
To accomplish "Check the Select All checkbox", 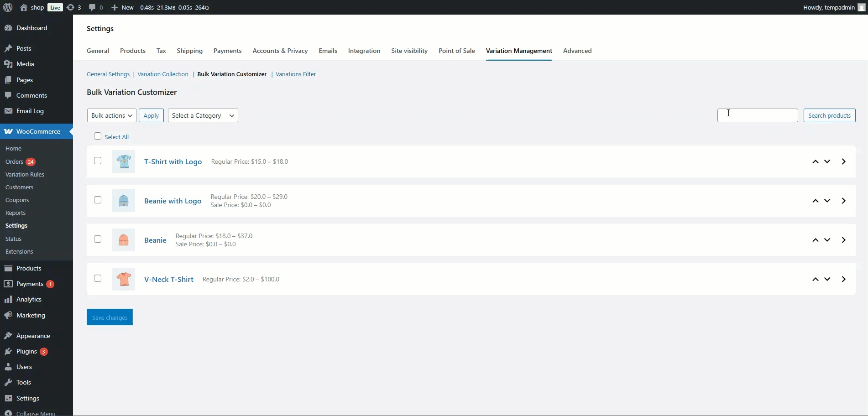I will [x=98, y=136].
